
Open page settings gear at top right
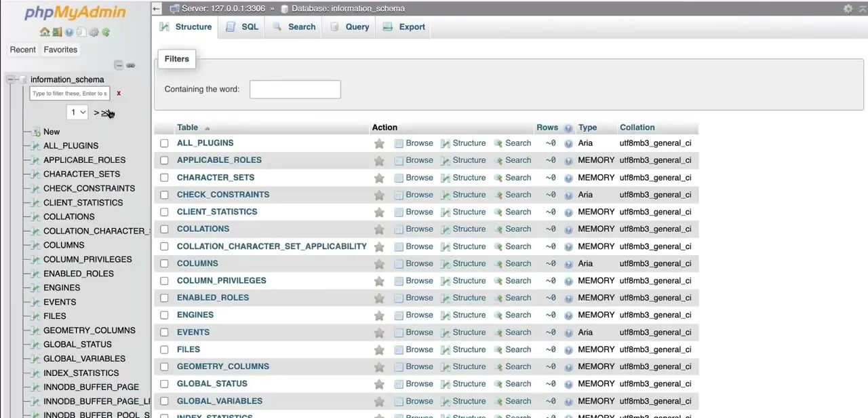point(848,8)
